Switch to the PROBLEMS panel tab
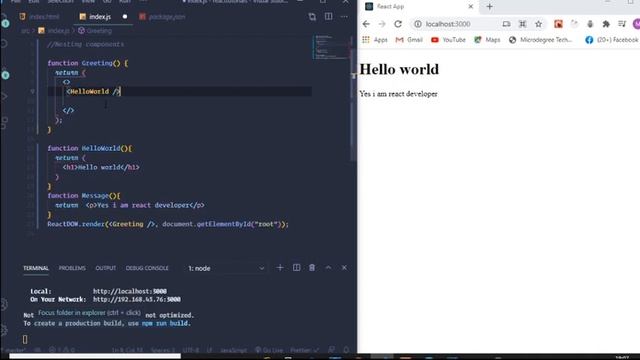Viewport: 640px width, 360px height. [x=72, y=268]
